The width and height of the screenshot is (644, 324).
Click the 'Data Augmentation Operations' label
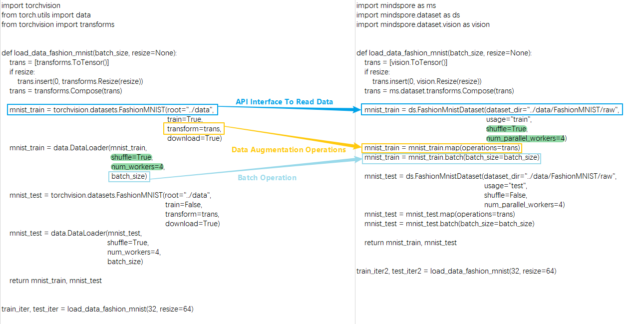click(289, 150)
